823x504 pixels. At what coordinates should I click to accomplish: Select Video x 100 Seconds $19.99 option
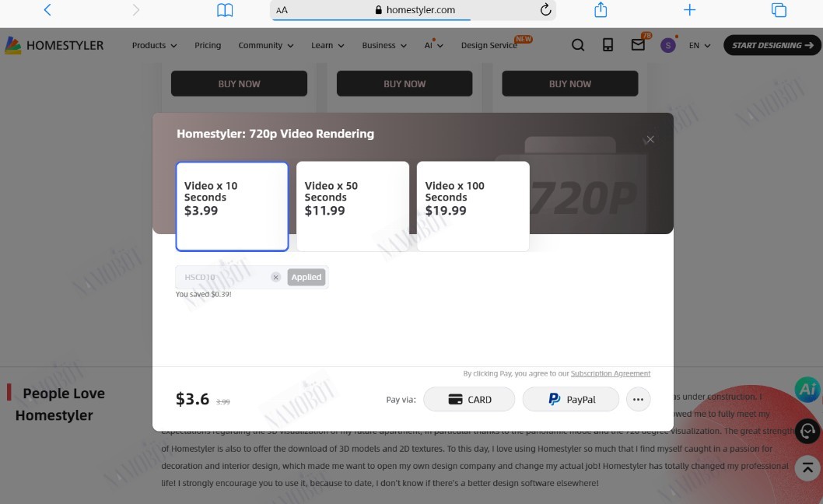473,206
